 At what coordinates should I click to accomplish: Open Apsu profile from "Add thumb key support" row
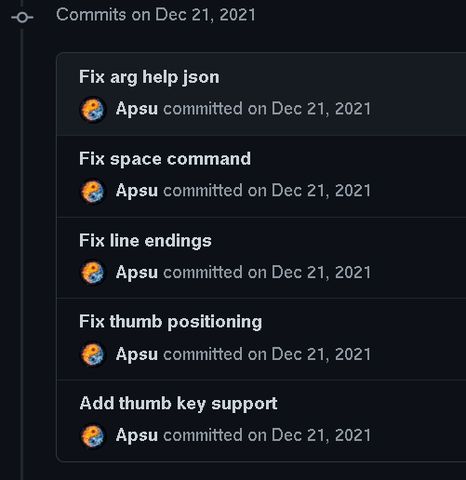[137, 435]
